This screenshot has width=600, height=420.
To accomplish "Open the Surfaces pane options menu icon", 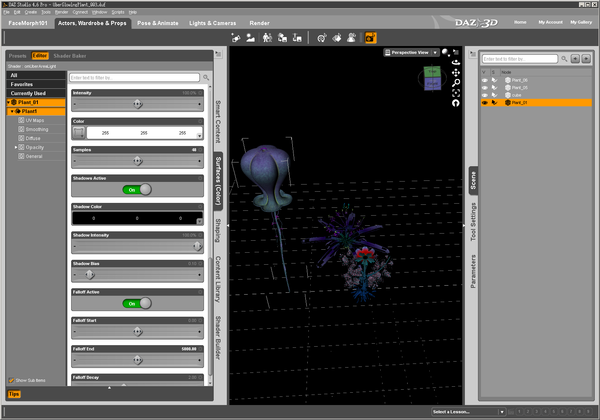I will (218, 54).
